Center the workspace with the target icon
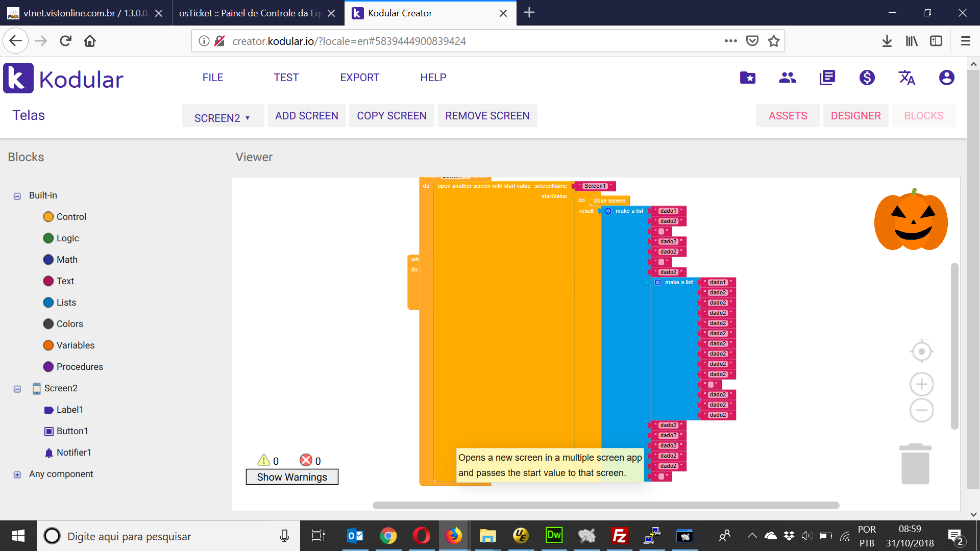 922,352
